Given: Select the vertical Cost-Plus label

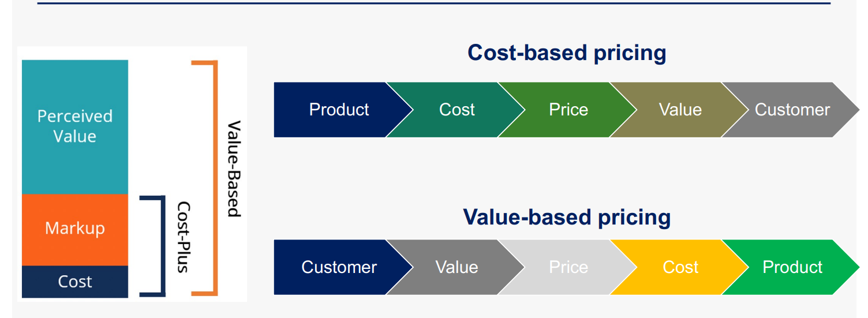Looking at the screenshot, I should click(184, 237).
